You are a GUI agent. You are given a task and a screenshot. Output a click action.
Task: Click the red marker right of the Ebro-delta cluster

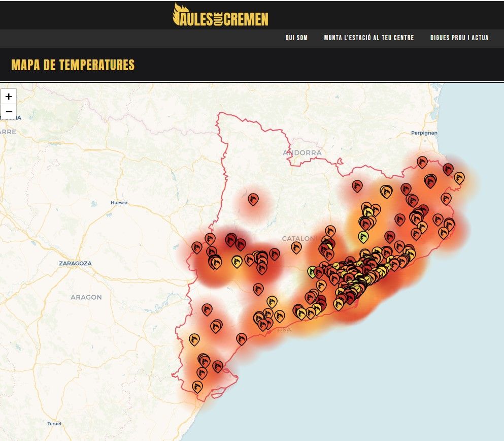click(218, 366)
